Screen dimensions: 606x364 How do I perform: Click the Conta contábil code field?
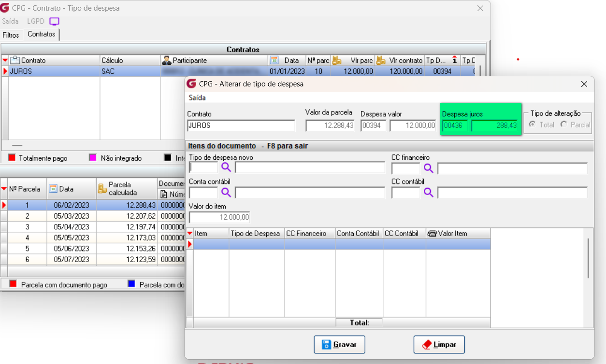[203, 192]
